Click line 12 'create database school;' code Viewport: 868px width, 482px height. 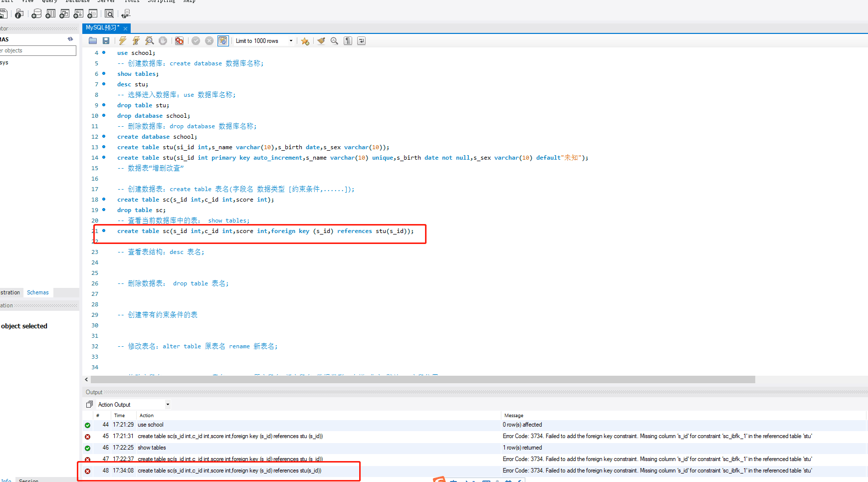[157, 137]
